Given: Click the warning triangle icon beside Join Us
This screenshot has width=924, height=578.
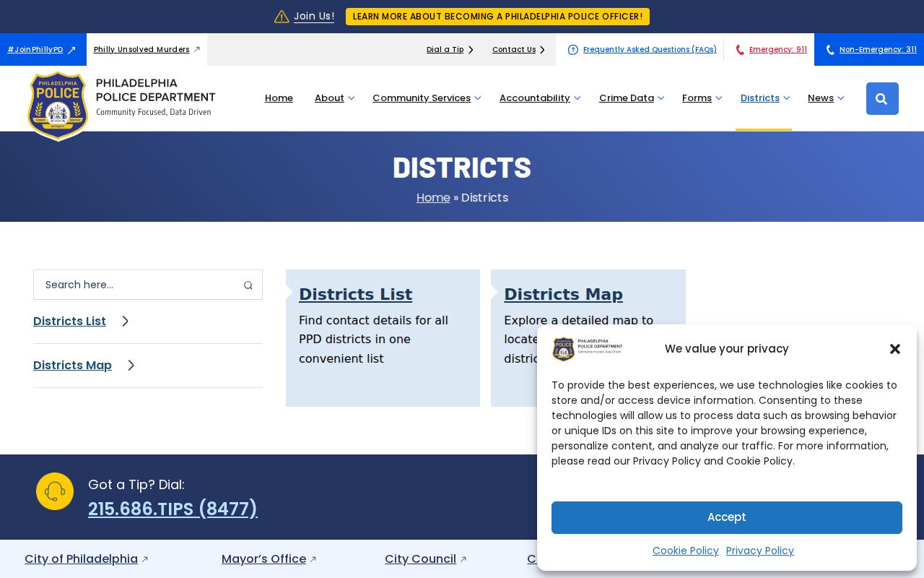Looking at the screenshot, I should click(282, 17).
